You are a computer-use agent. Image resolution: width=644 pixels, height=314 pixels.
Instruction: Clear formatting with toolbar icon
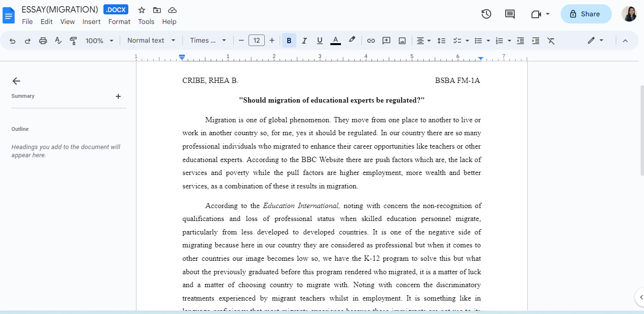click(551, 40)
